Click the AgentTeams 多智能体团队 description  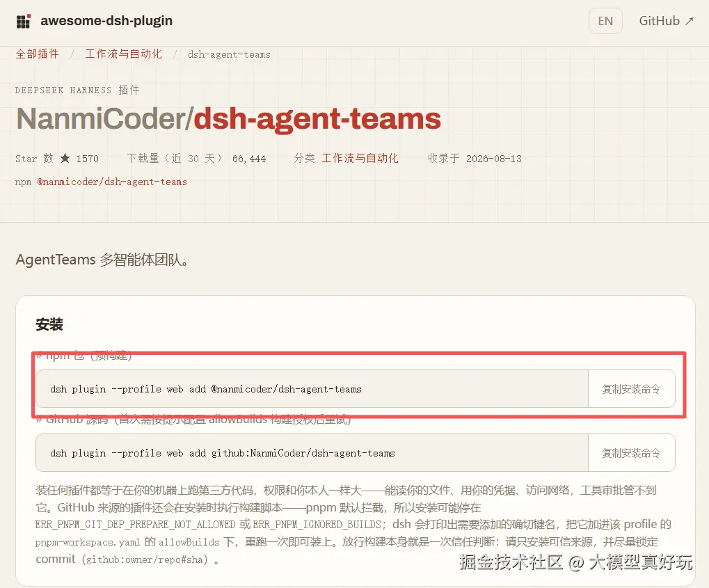[x=102, y=260]
